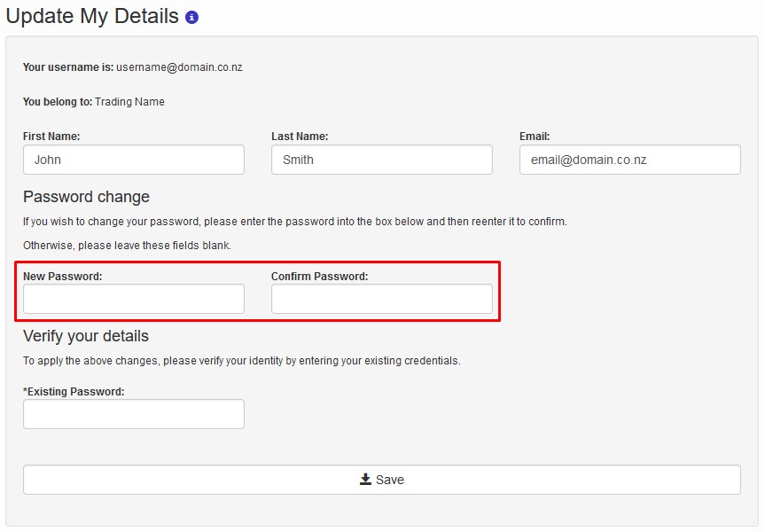
Task: Focus the Confirm Password text box
Action: click(382, 299)
